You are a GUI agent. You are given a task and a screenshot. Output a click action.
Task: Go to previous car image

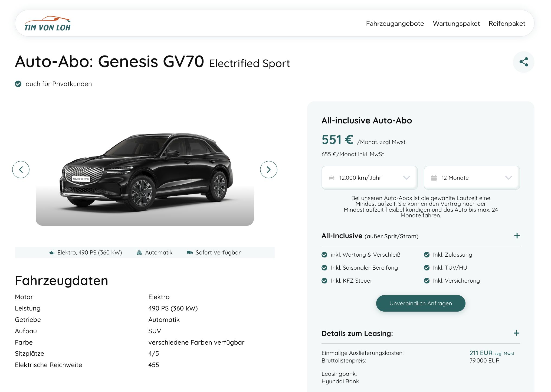[21, 170]
